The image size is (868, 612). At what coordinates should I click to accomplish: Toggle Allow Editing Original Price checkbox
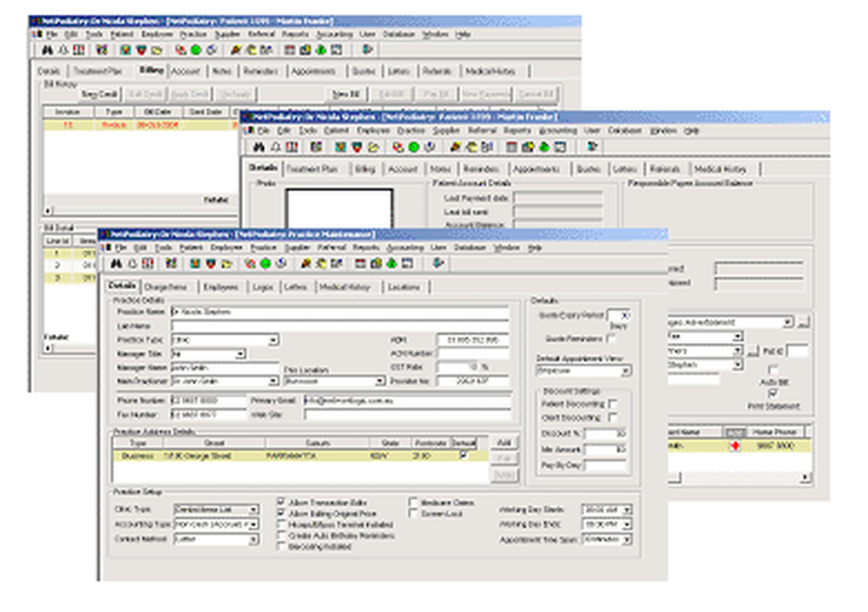(281, 513)
